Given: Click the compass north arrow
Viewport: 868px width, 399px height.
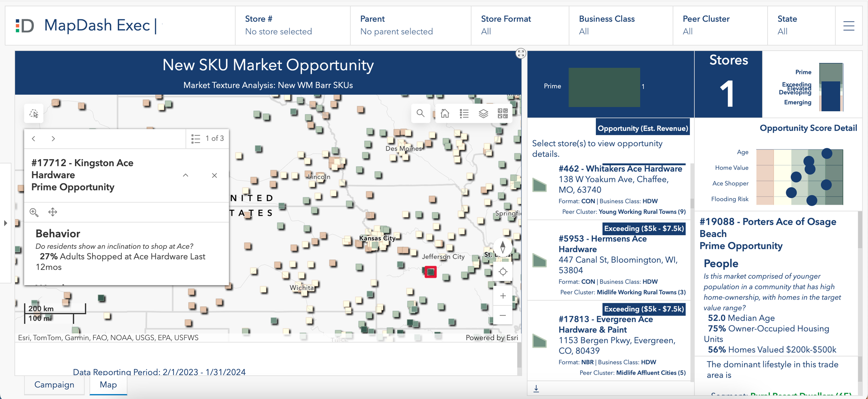Looking at the screenshot, I should [x=502, y=247].
